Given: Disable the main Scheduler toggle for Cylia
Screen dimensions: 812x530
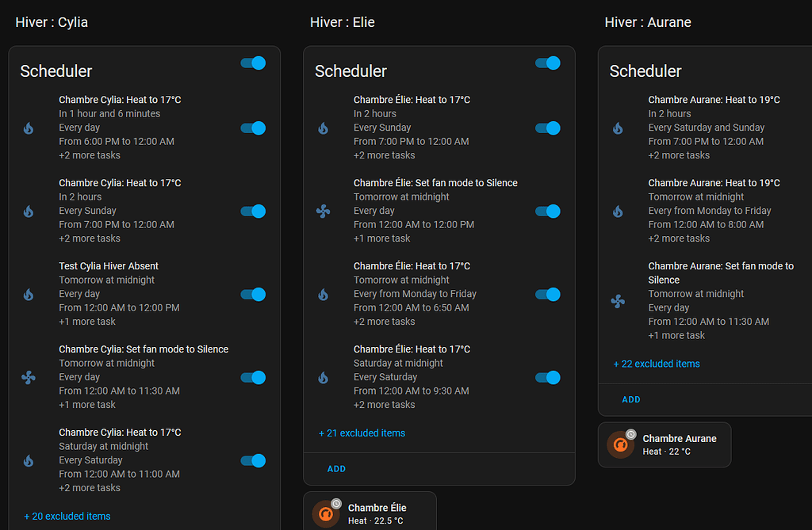Looking at the screenshot, I should (x=252, y=63).
